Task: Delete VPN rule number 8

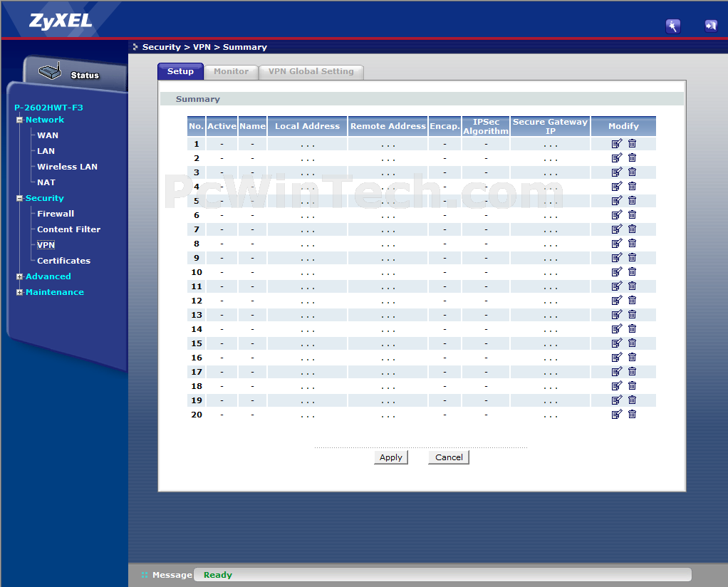Action: click(x=632, y=244)
